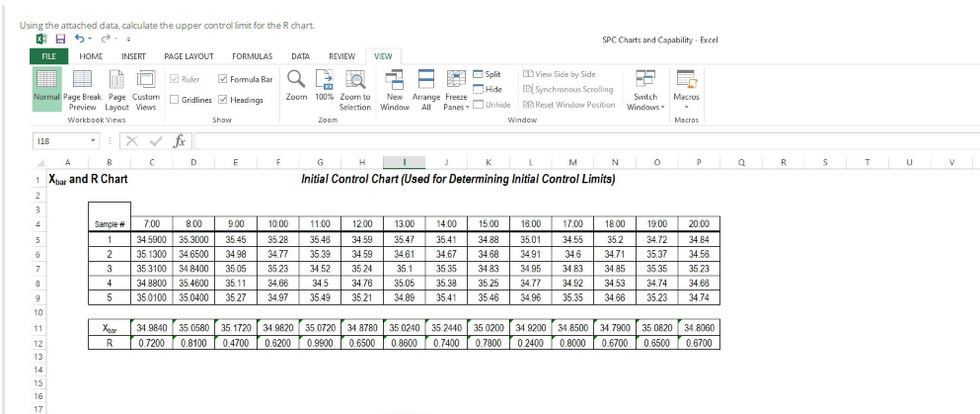980x414 pixels.
Task: Click the R label cell in row 12
Action: click(110, 343)
